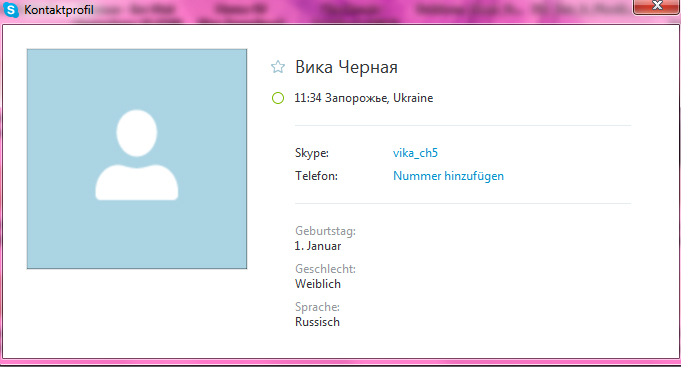Screen dimensions: 681x367
Task: Click the Kontaktprofil window title
Action: [59, 10]
